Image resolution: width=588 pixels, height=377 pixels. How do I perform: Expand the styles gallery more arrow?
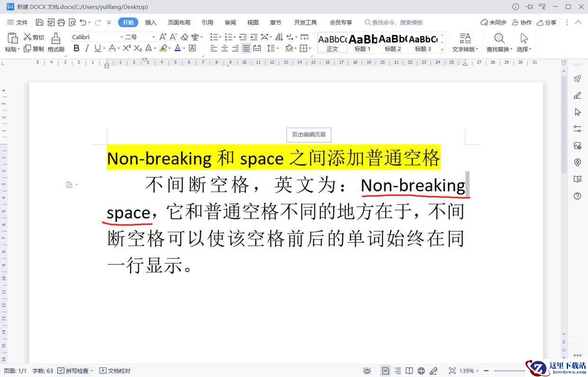pos(443,49)
